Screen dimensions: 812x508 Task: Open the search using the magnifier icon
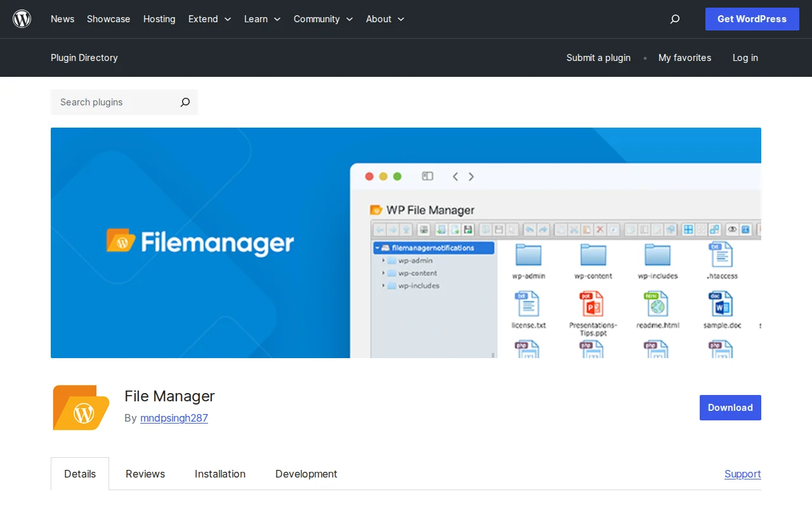(x=674, y=19)
